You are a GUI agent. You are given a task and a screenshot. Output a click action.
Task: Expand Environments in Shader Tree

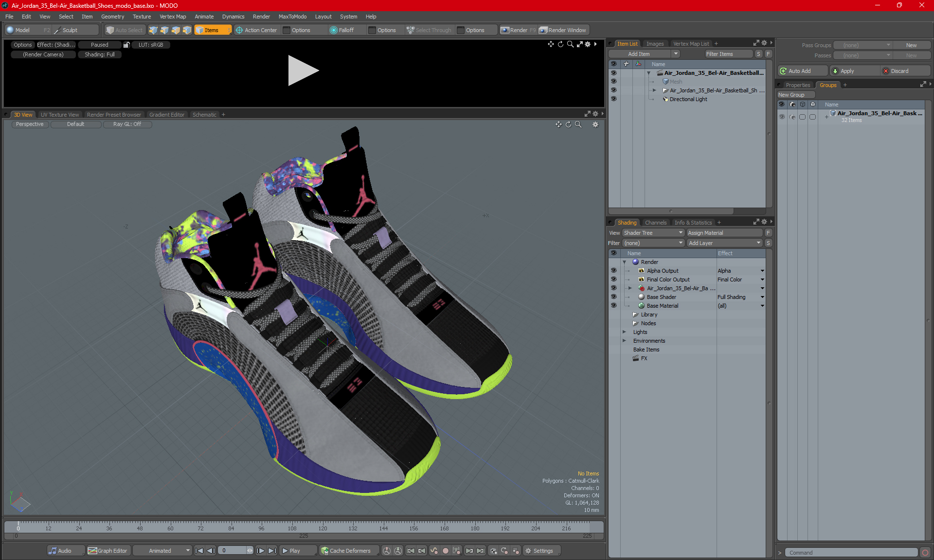[624, 341]
